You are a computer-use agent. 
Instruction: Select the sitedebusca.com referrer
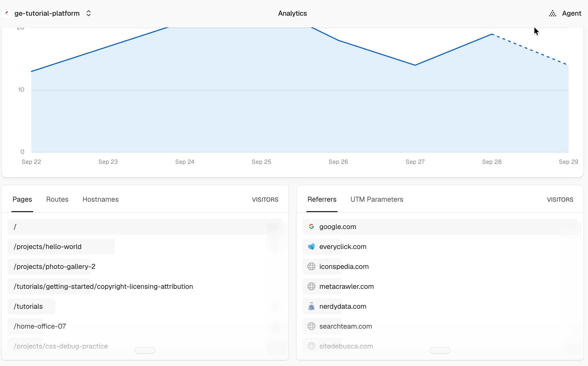pyautogui.click(x=440, y=346)
